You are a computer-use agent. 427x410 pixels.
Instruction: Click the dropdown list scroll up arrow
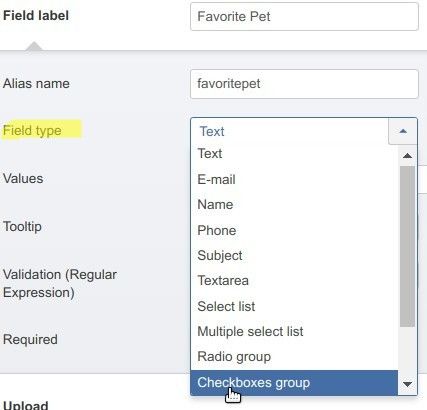coord(407,156)
